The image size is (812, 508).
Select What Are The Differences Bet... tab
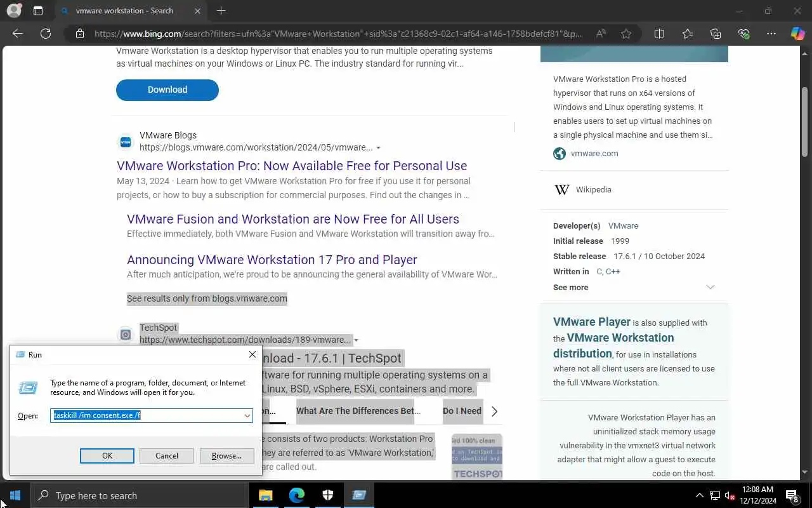358,411
